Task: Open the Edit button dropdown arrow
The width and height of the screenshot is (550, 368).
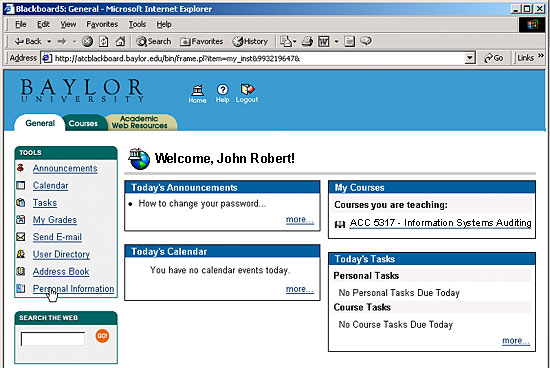Action: click(x=336, y=41)
